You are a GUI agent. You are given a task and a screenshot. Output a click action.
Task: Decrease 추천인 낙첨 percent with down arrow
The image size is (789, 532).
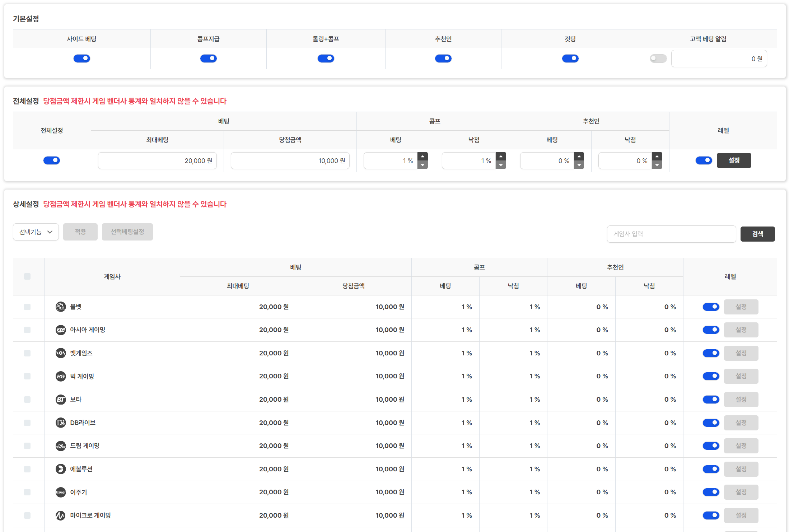(x=657, y=165)
